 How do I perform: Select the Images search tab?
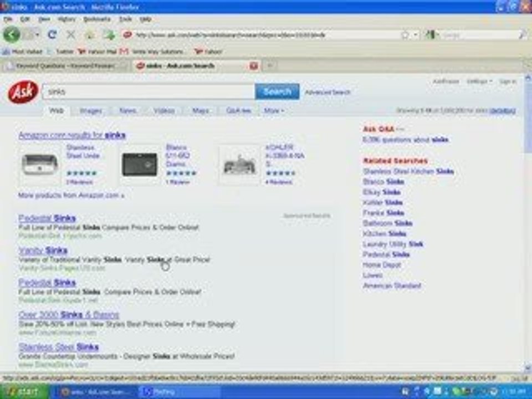pyautogui.click(x=90, y=111)
